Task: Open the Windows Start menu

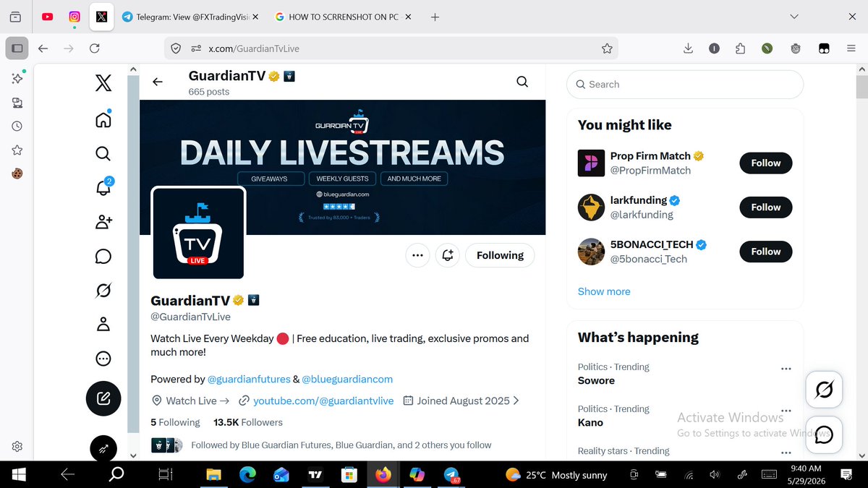Action: pos(19,475)
